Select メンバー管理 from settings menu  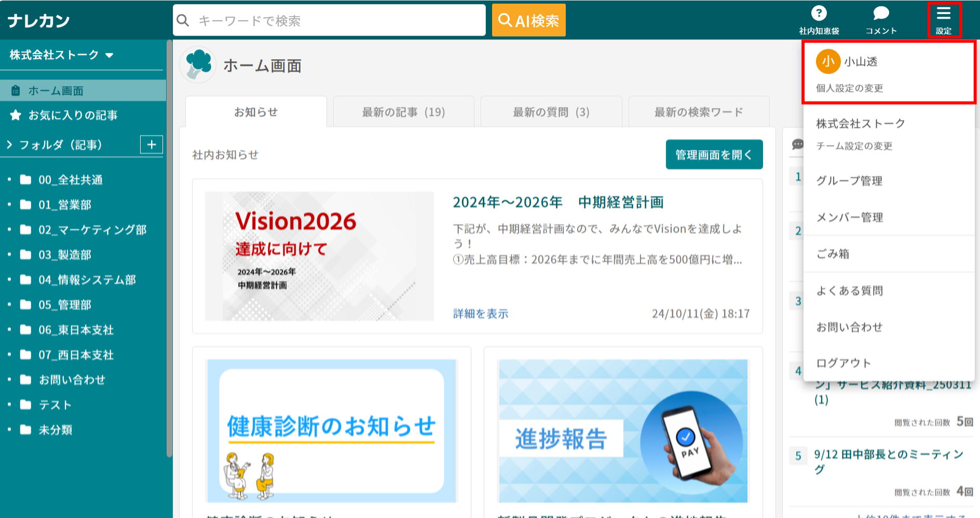click(849, 217)
